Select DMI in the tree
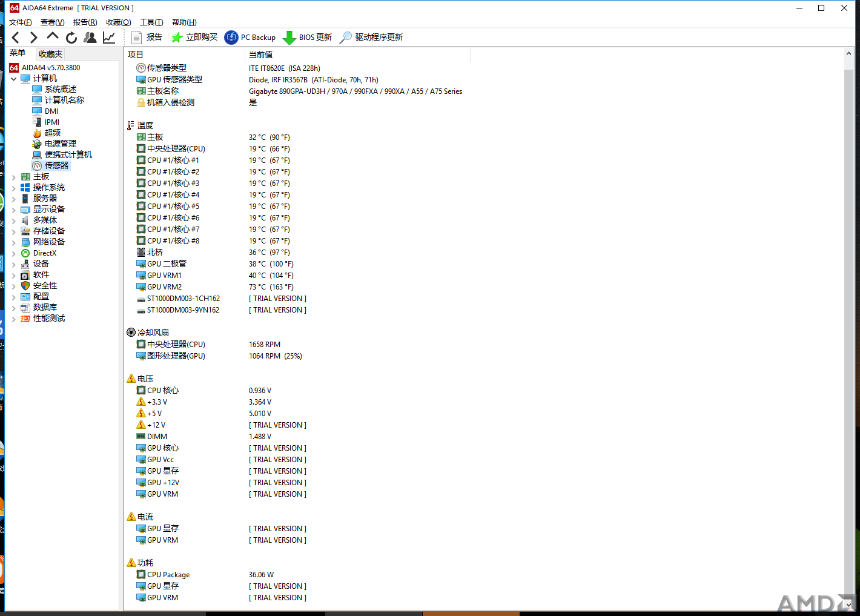 (x=51, y=111)
